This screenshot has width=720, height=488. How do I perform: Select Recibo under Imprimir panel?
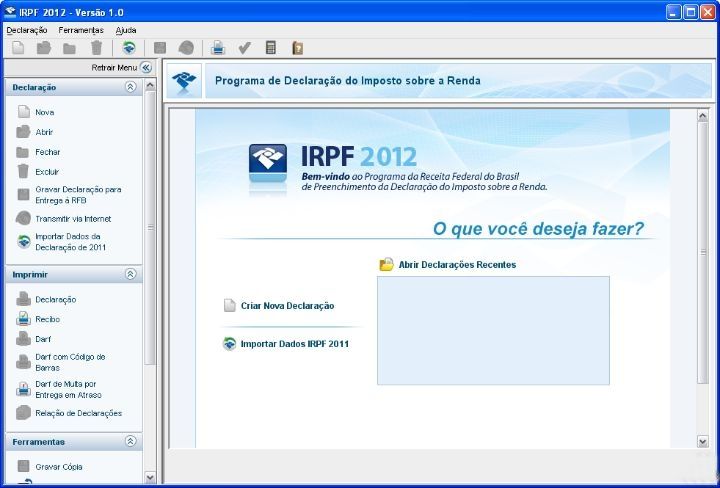pyautogui.click(x=38, y=319)
